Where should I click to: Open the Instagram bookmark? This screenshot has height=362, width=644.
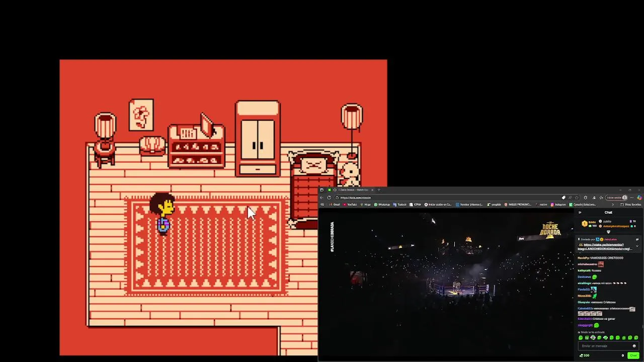coord(558,205)
